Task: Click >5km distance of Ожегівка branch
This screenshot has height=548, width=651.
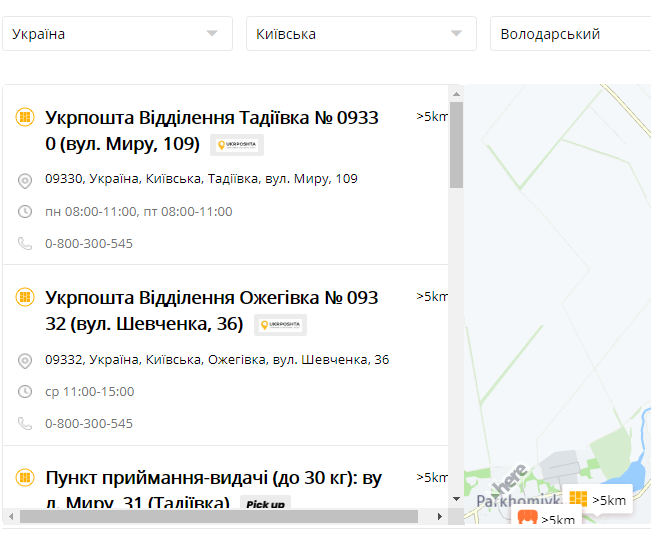Action: (432, 297)
